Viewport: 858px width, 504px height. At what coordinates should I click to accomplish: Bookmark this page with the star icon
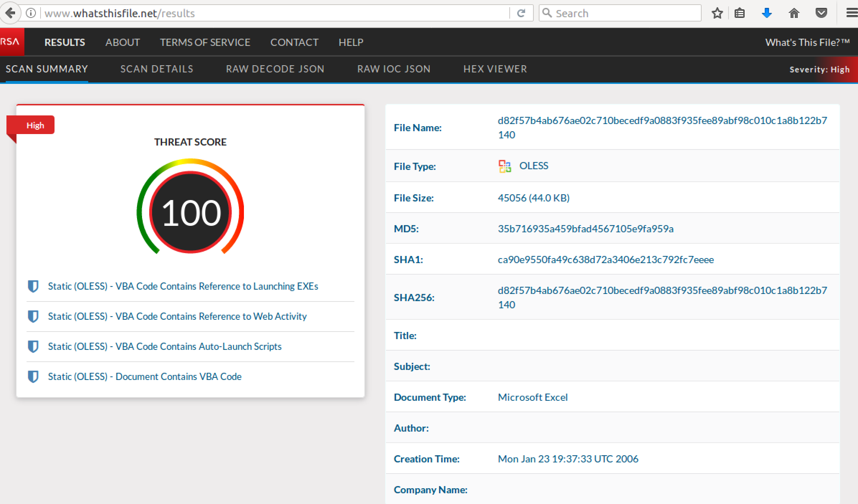[717, 13]
